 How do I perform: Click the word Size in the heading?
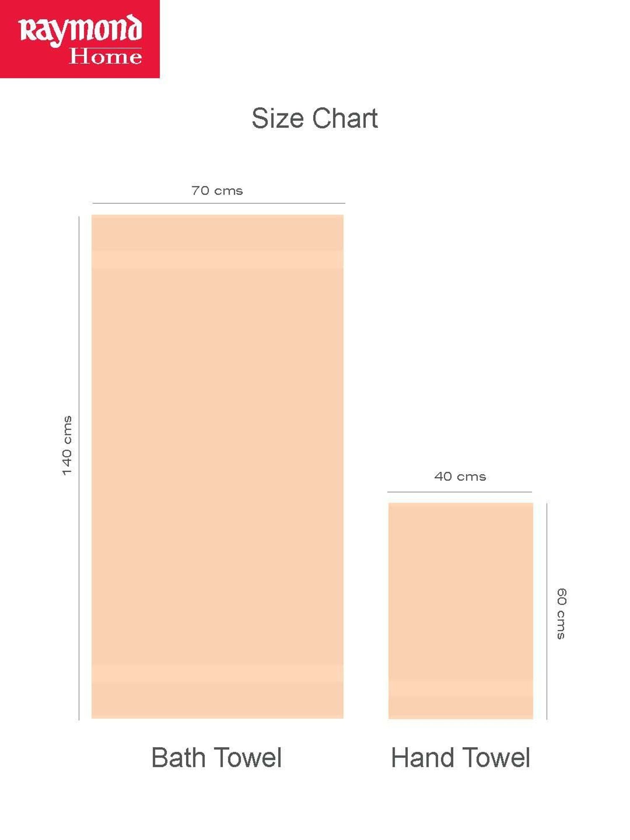coord(277,118)
